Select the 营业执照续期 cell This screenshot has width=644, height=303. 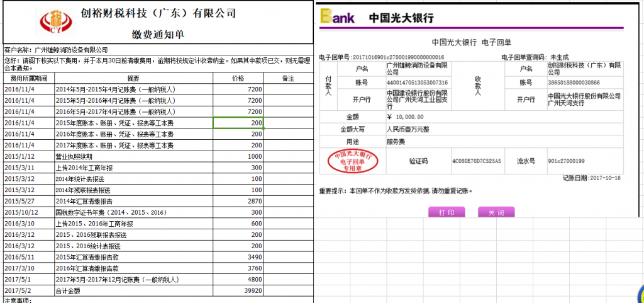[x=133, y=157]
